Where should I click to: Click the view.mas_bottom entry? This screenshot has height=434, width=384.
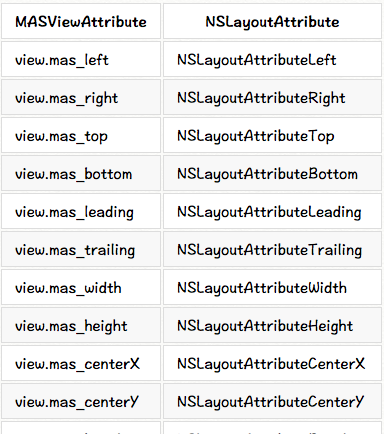coord(81,173)
